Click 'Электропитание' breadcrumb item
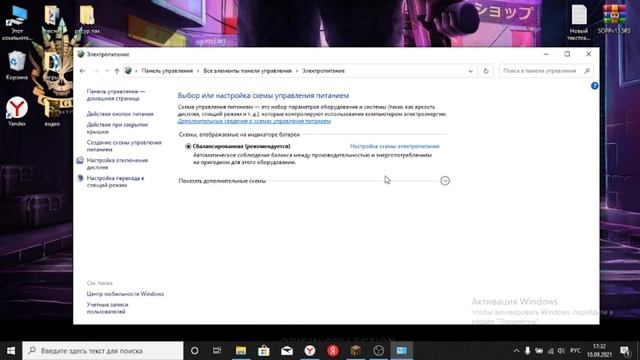This screenshot has height=360, width=640. (323, 71)
